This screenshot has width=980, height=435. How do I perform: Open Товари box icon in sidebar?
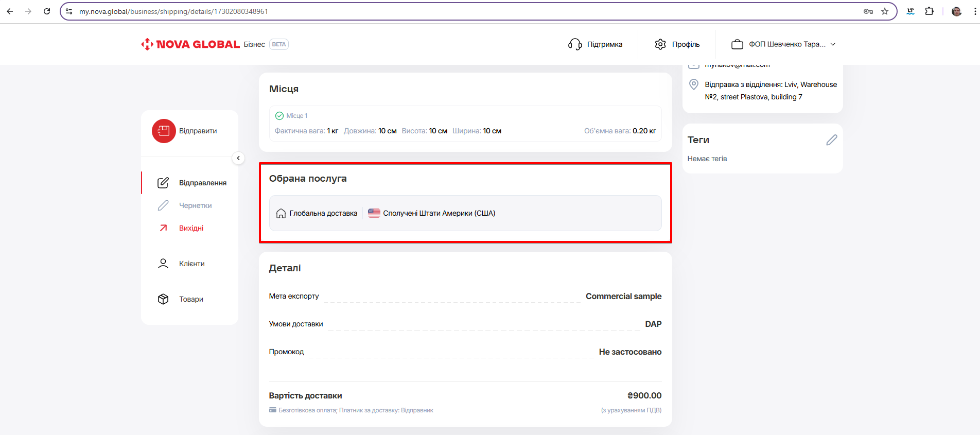pos(163,299)
